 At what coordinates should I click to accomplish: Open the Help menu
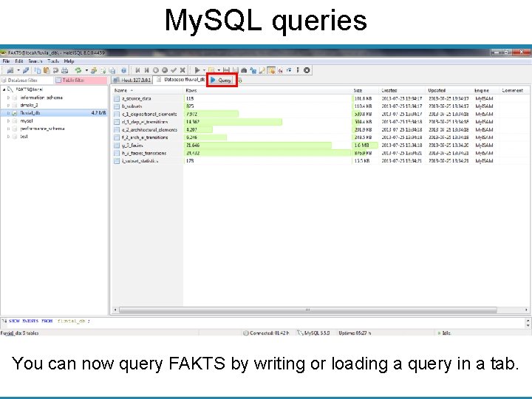[x=69, y=61]
